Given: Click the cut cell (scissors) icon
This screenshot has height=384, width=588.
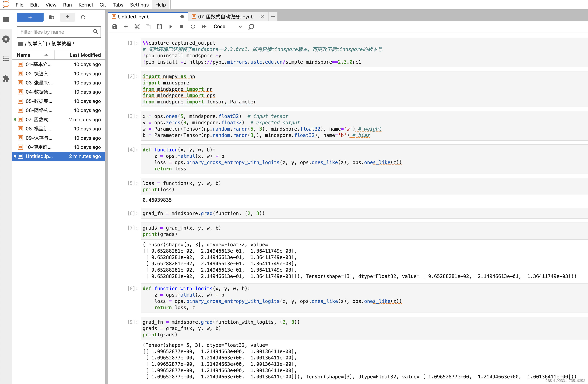Looking at the screenshot, I should tap(137, 27).
